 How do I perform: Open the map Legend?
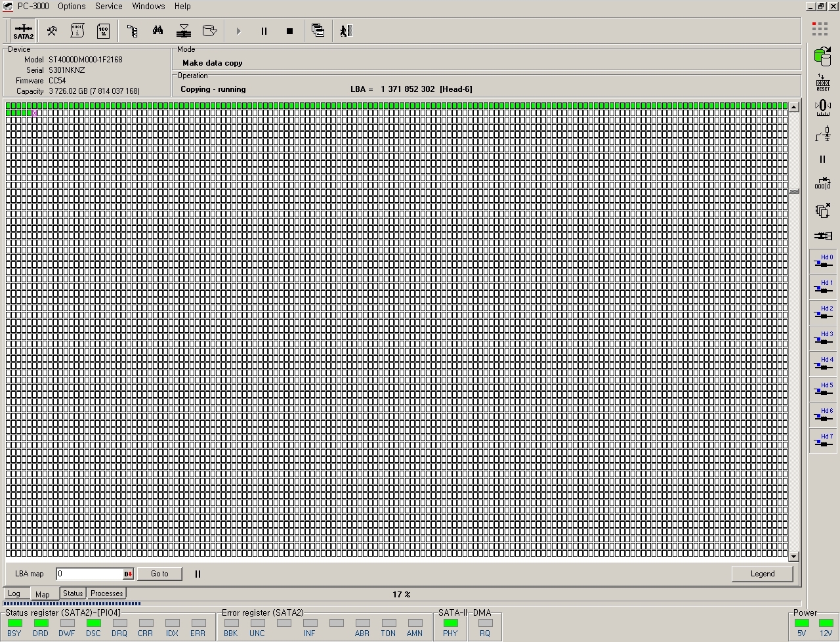[762, 574]
